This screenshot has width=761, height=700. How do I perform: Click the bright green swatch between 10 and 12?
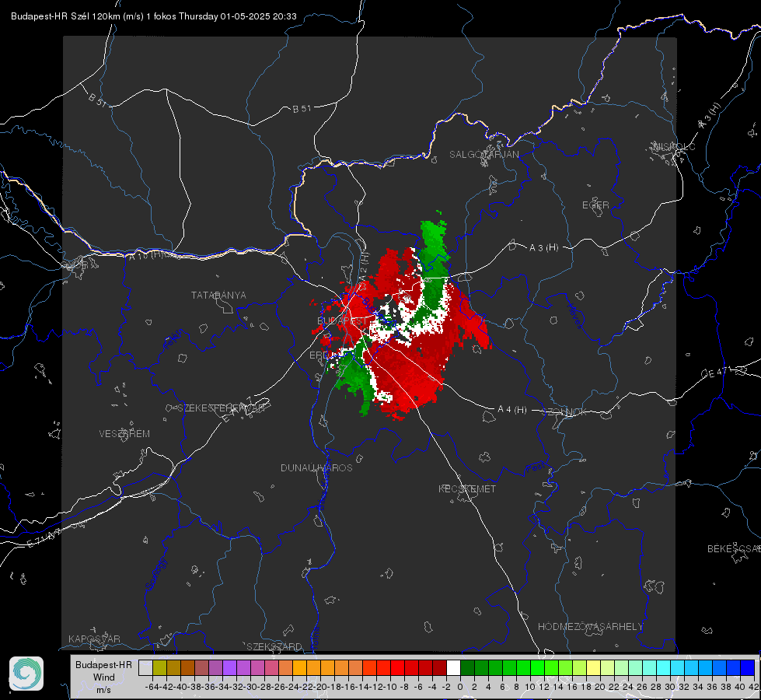[537, 667]
